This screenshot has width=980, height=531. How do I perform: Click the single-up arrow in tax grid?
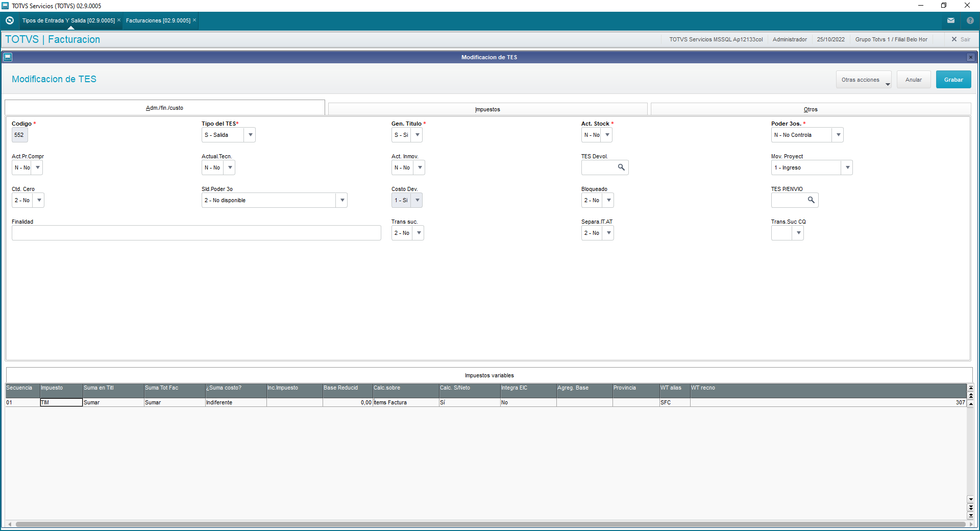coord(971,404)
